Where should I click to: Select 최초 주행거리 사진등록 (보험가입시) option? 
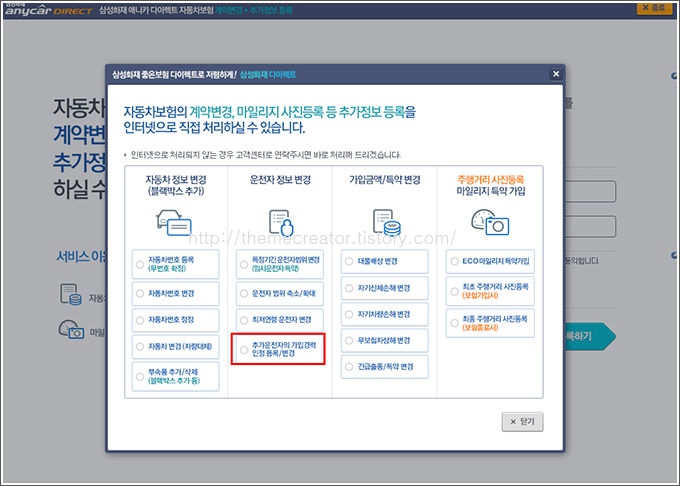(490, 291)
